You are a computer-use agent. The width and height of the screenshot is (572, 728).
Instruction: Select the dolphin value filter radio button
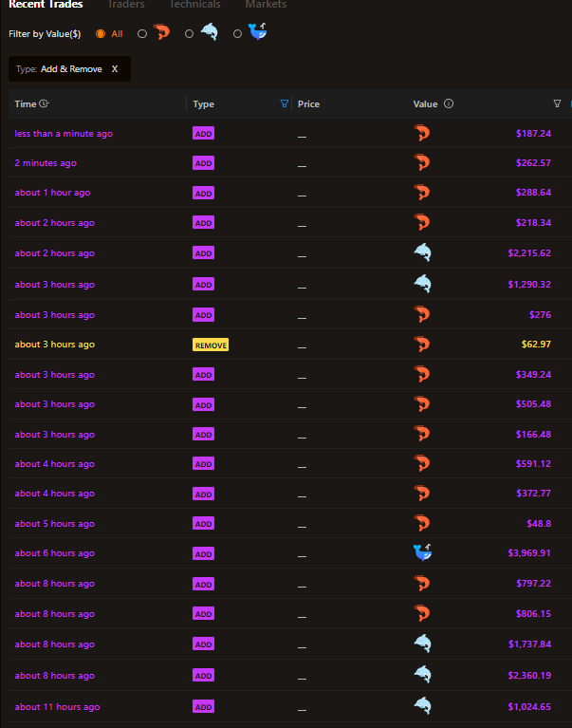(189, 34)
